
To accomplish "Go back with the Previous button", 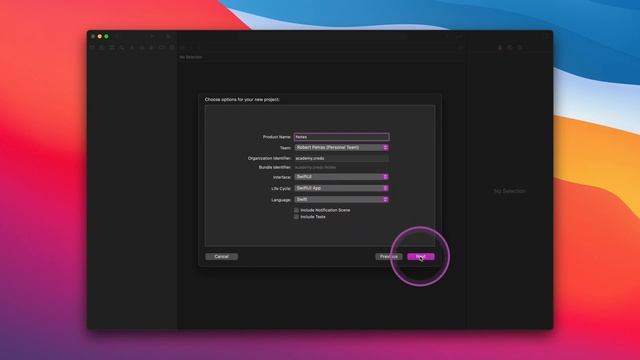I will click(389, 257).
